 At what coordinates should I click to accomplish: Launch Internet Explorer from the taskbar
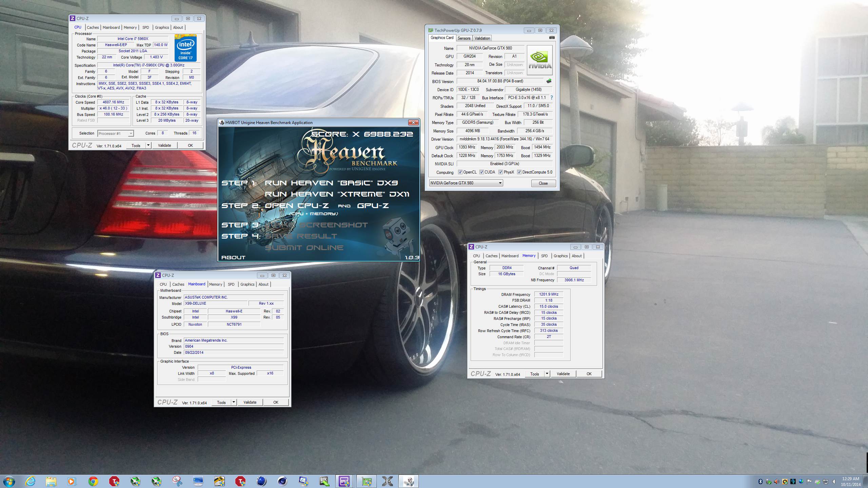tap(31, 481)
